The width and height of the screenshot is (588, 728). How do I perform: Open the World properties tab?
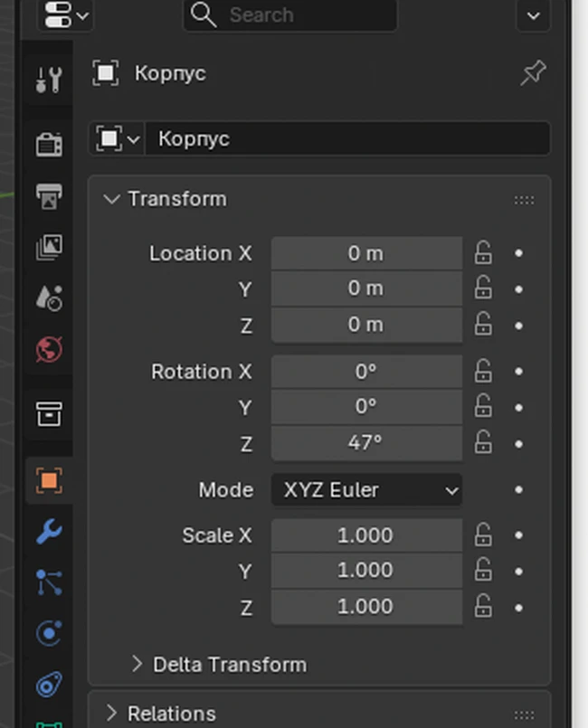(49, 349)
